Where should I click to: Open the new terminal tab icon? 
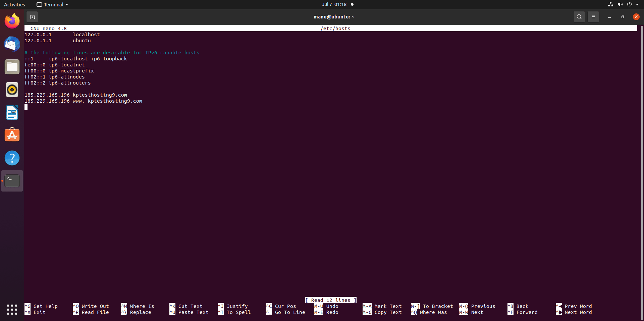pos(32,17)
